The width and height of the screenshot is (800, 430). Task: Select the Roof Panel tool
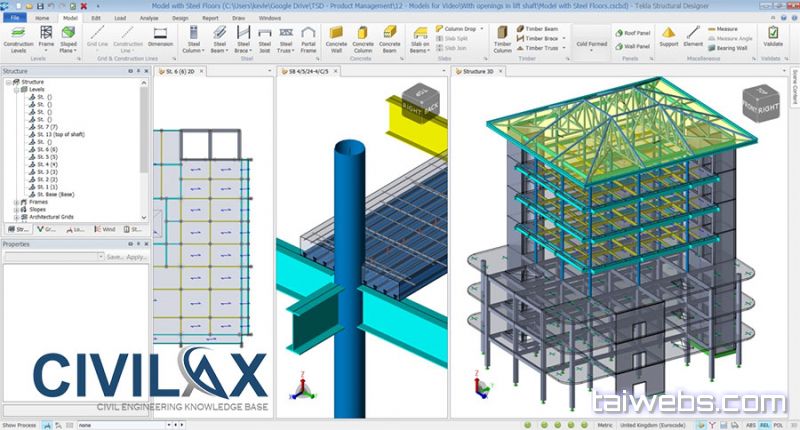point(636,32)
